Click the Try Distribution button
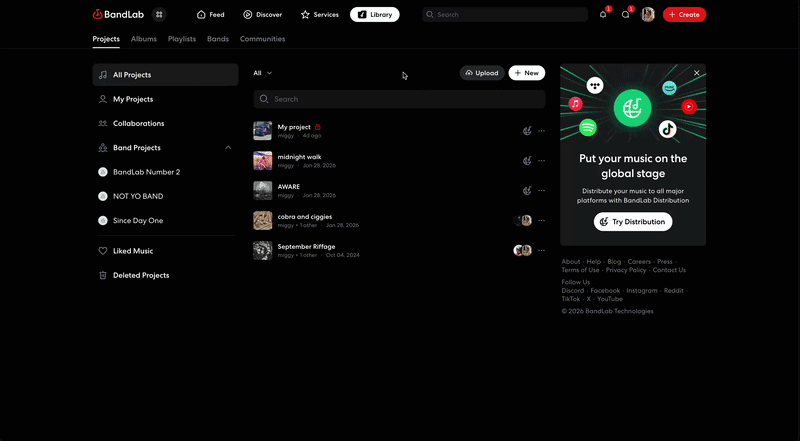This screenshot has width=800, height=441. [x=633, y=222]
